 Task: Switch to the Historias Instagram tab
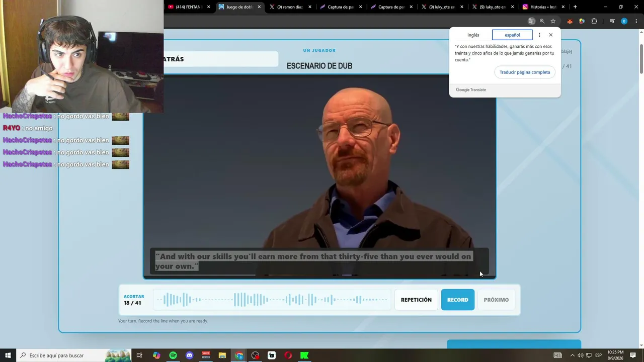(x=544, y=7)
